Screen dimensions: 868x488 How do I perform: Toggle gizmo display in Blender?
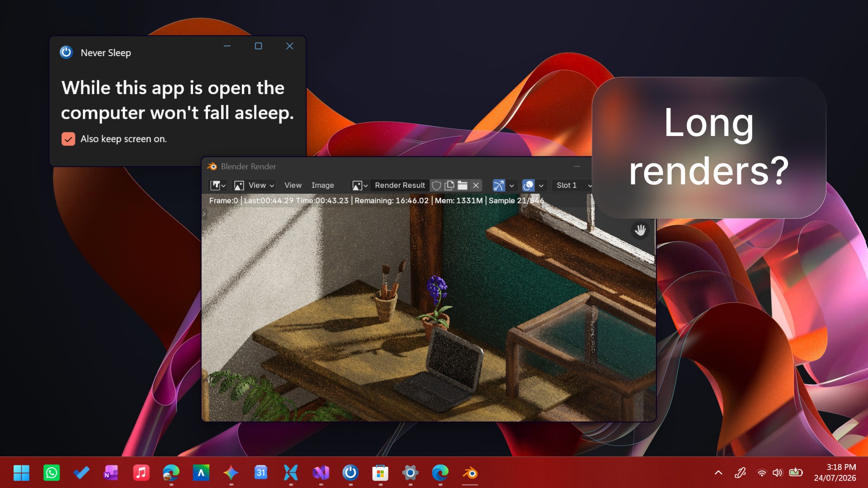499,185
